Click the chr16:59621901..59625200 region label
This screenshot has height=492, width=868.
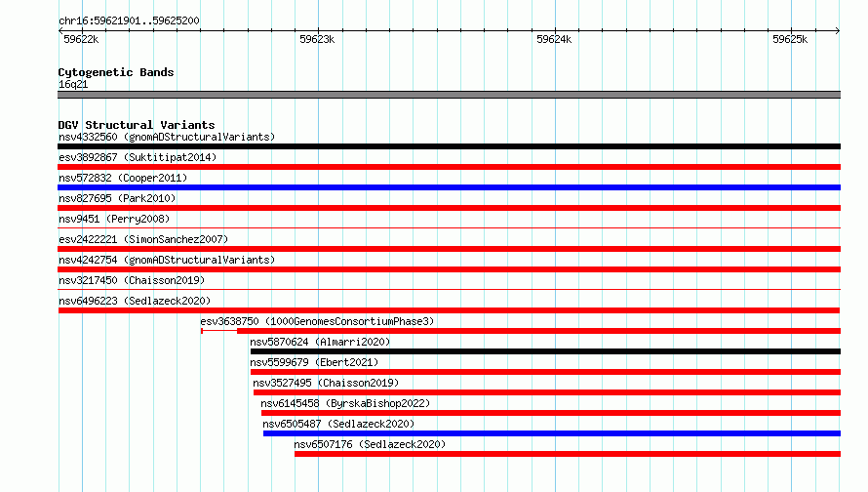129,20
